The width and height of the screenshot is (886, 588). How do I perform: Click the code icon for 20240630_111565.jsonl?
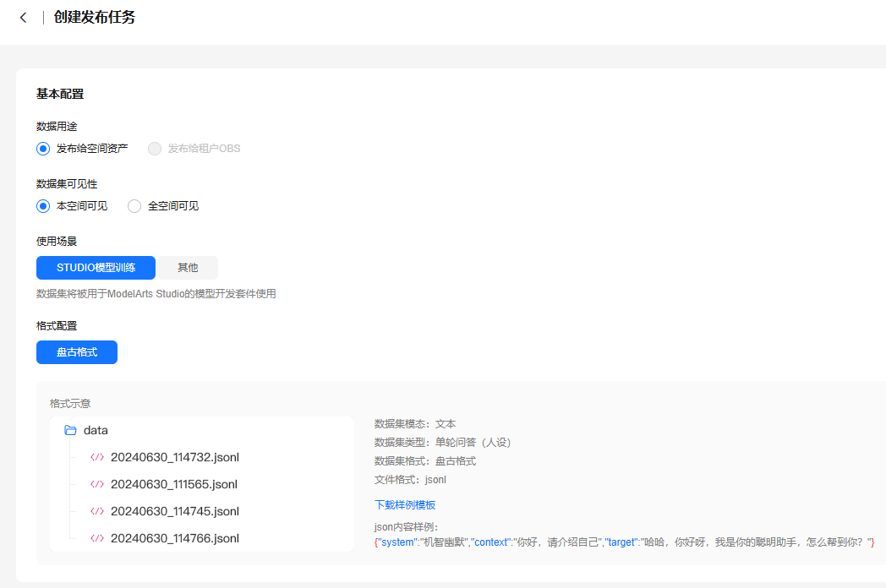click(x=97, y=484)
